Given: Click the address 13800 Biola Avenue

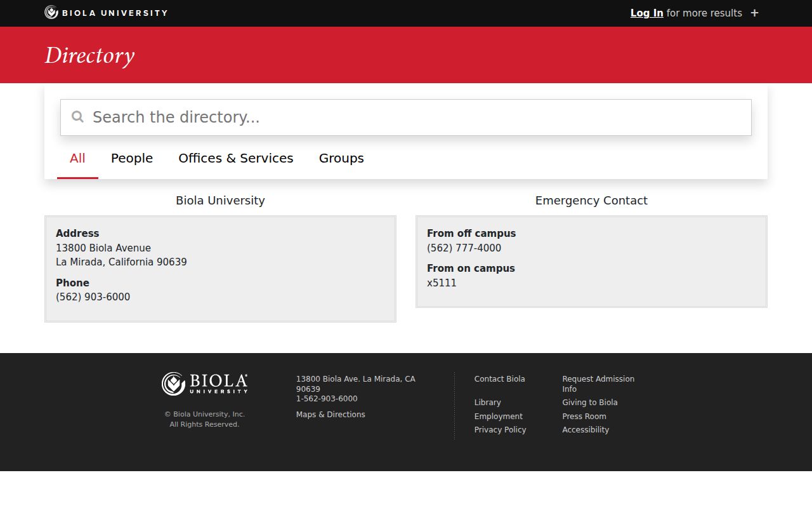Looking at the screenshot, I should coord(103,248).
